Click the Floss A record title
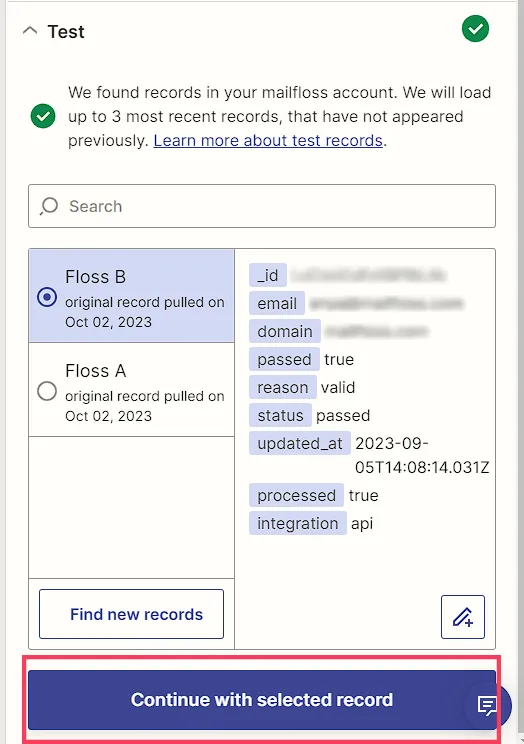The image size is (524, 744). point(95,371)
